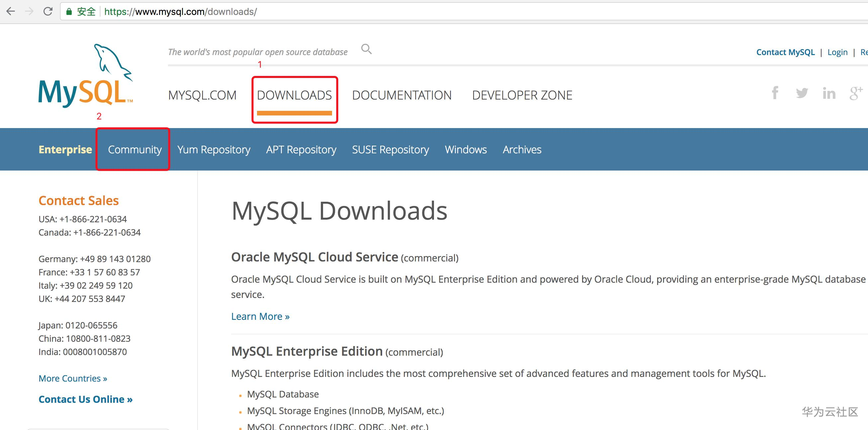The height and width of the screenshot is (430, 868).
Task: Go to Yum Repository section
Action: coord(214,150)
